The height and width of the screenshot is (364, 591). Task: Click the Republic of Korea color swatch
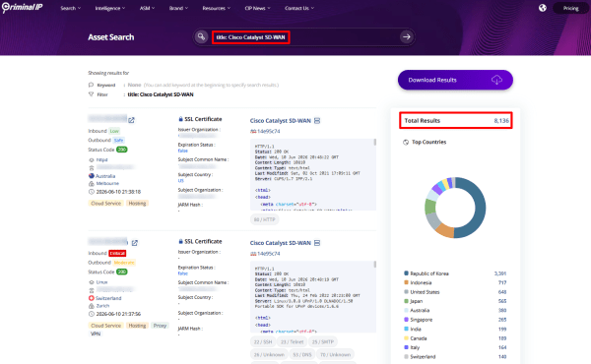click(406, 273)
